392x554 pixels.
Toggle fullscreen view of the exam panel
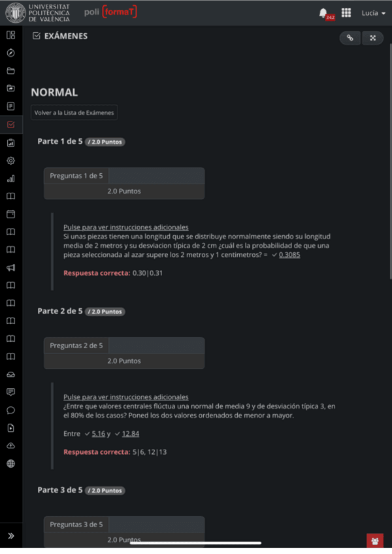(x=372, y=38)
